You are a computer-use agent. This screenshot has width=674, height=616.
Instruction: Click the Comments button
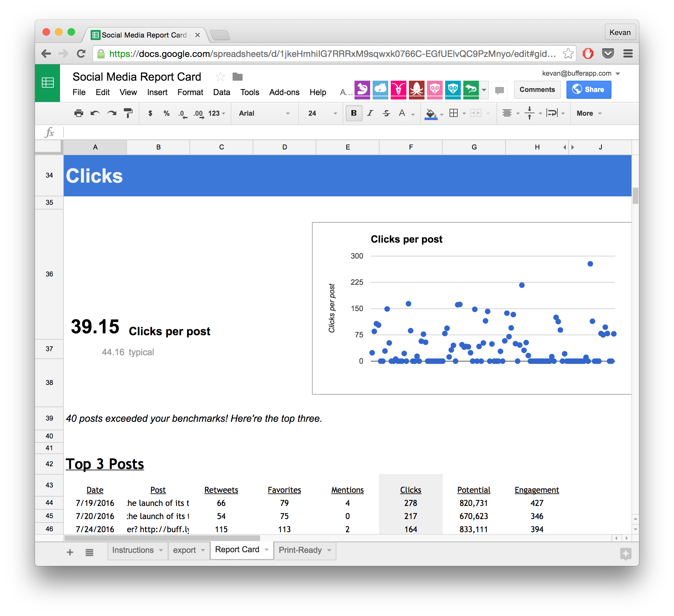coord(536,90)
